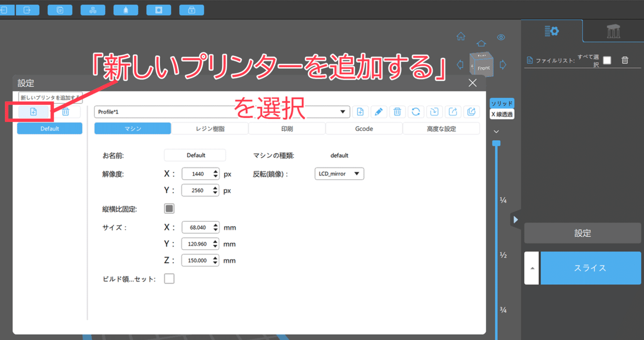Export the current profile
The width and height of the screenshot is (644, 340).
452,111
